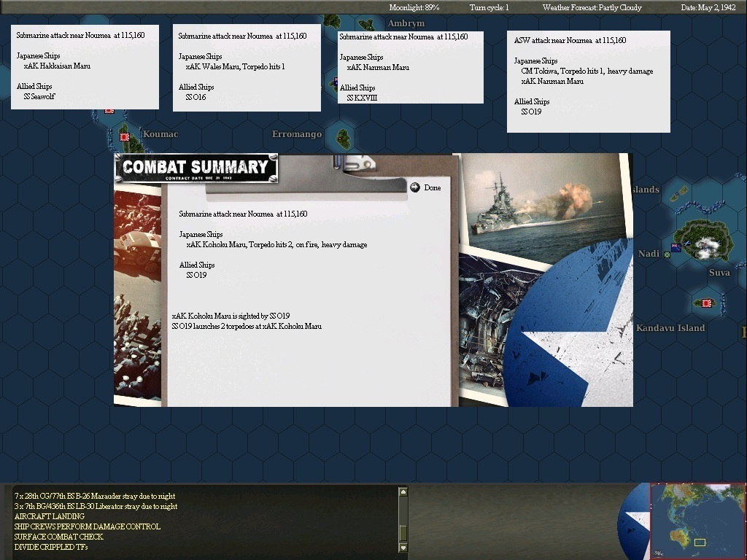Click the message log scrollbar thumb
This screenshot has width=747, height=560.
point(403,533)
